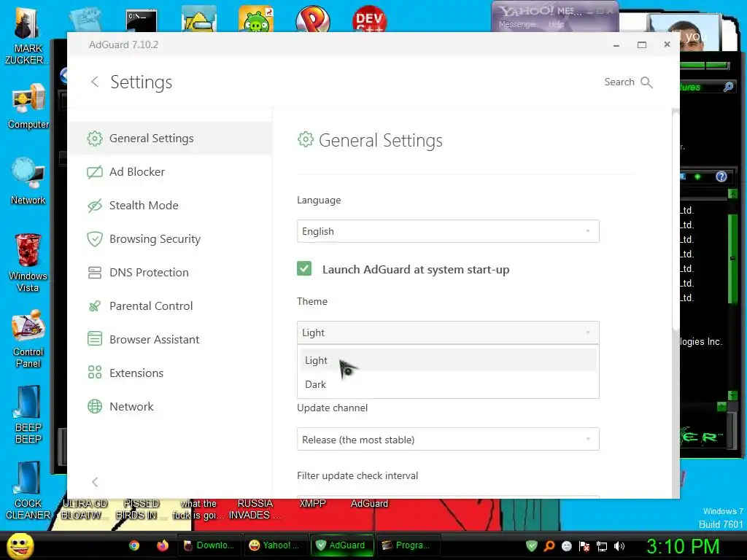
Task: Open the DNS Protection section
Action: [169, 273]
